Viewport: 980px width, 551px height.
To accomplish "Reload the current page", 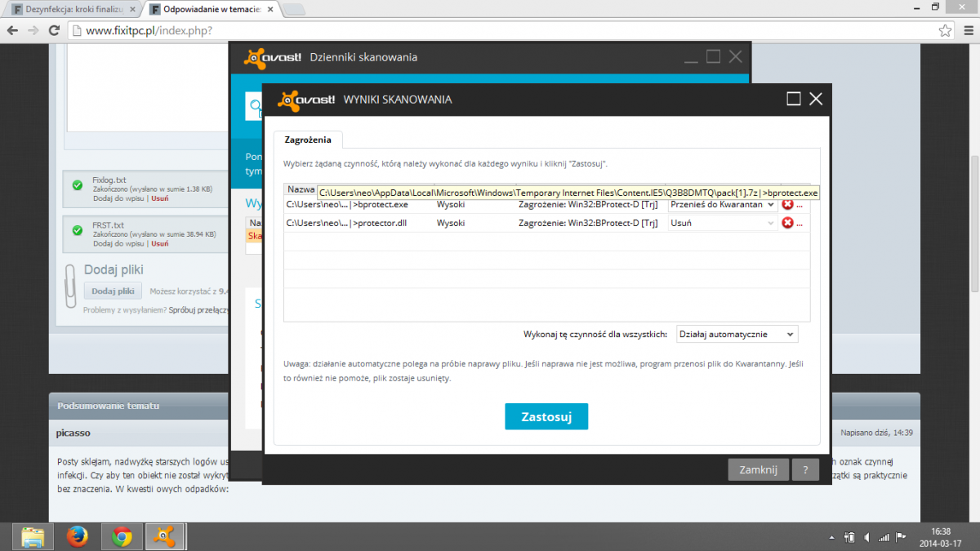I will (54, 30).
